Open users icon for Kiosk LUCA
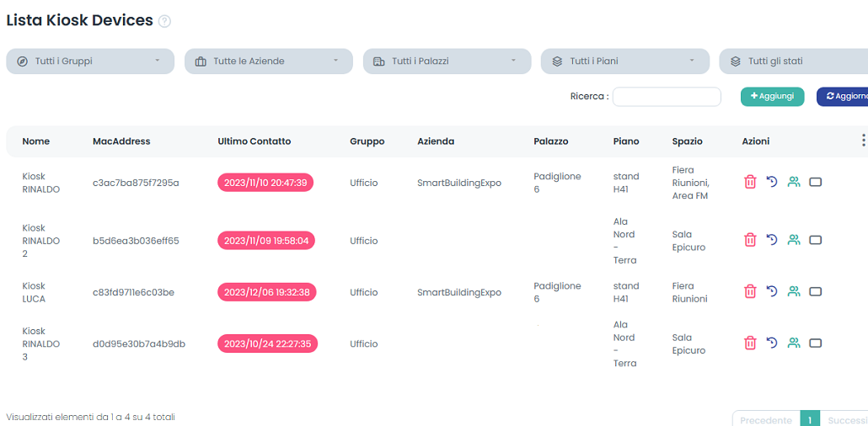This screenshot has width=868, height=426. [x=793, y=291]
